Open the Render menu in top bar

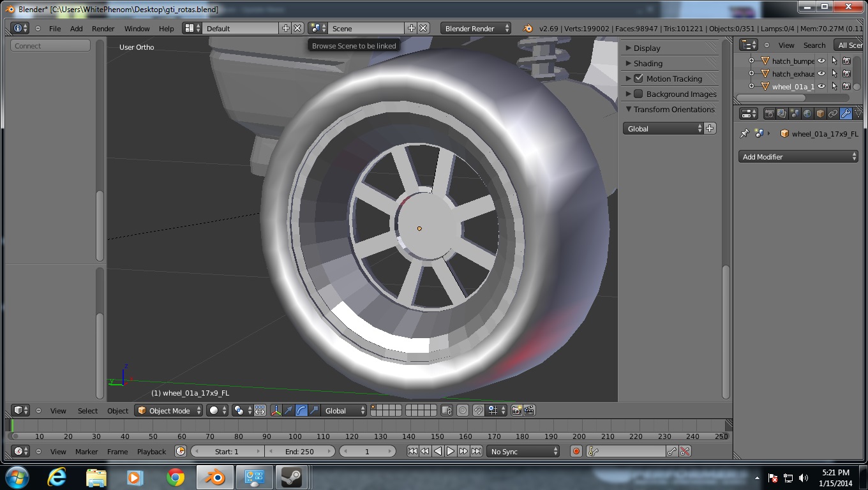click(x=103, y=29)
